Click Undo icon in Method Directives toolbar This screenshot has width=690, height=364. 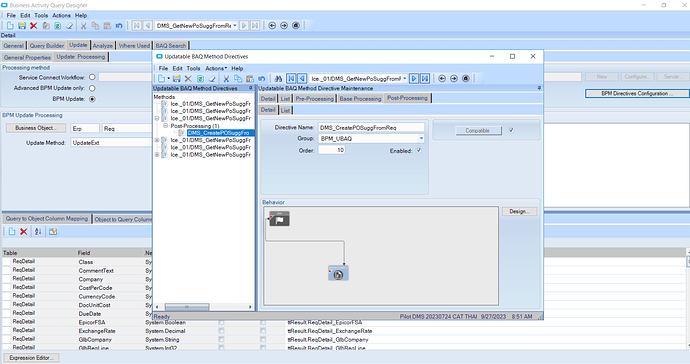(x=262, y=78)
